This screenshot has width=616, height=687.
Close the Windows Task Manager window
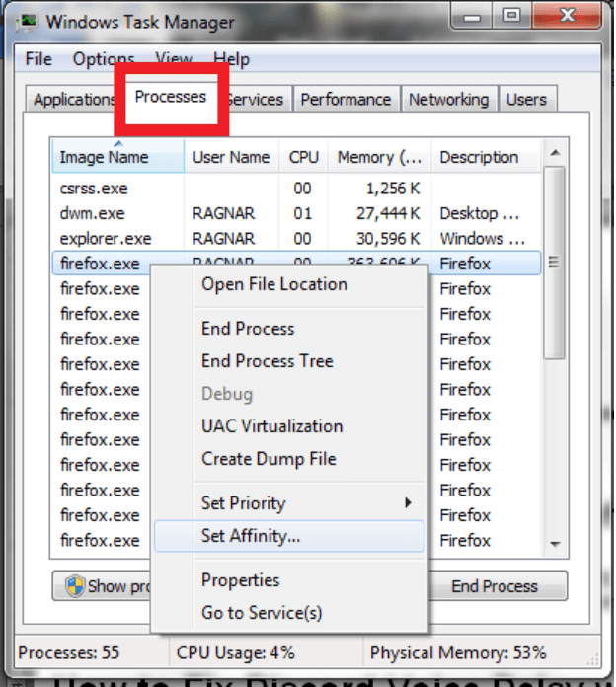click(567, 16)
